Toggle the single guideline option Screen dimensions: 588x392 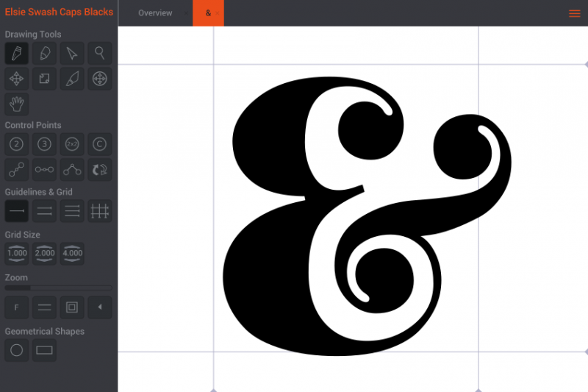tap(16, 211)
